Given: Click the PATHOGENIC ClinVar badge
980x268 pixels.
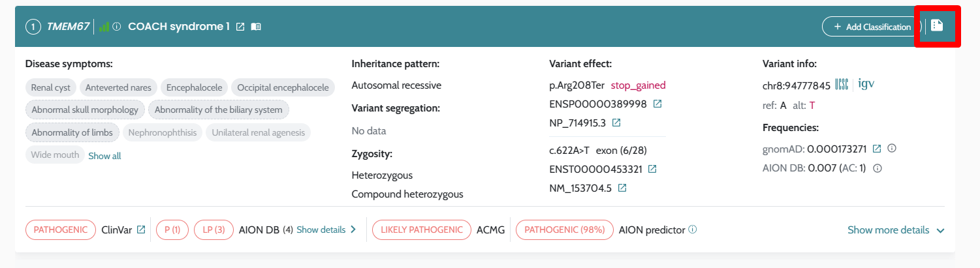Looking at the screenshot, I should point(60,230).
